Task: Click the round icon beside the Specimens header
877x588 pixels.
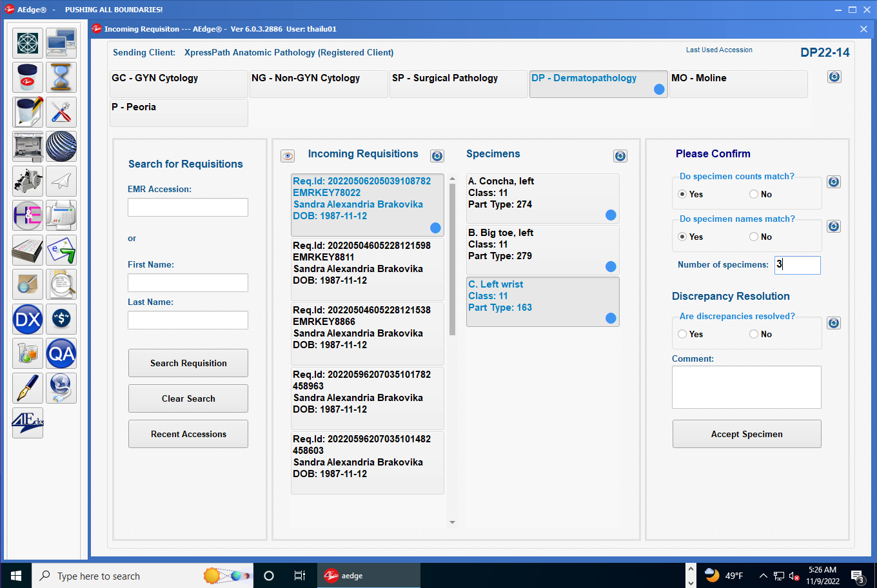Action: click(620, 156)
